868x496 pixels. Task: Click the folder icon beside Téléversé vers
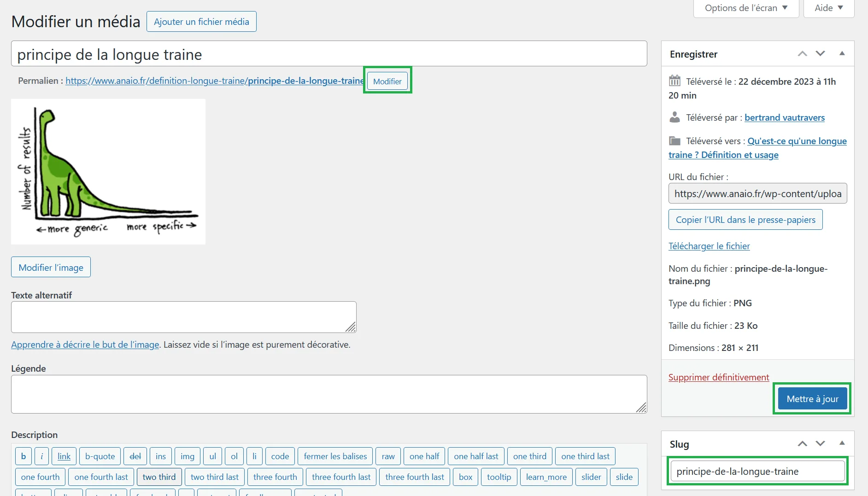(x=674, y=141)
